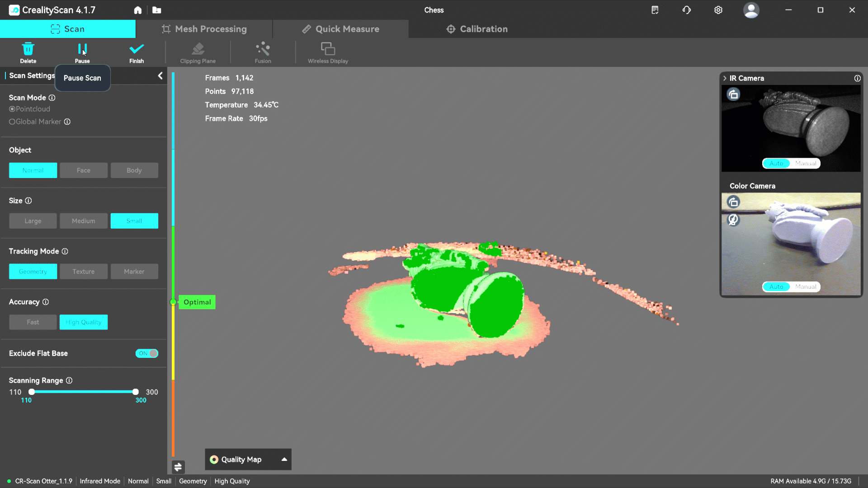Click the Scanning Range right slider handle
This screenshot has height=488, width=868.
click(135, 392)
